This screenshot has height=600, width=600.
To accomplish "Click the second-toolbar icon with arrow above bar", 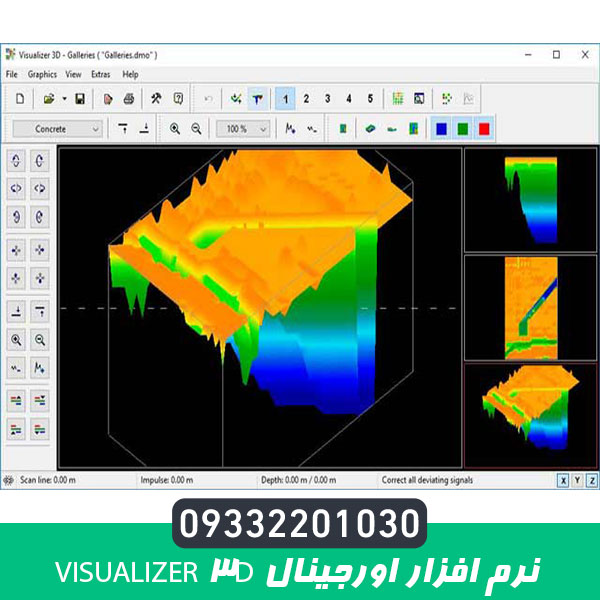I will pos(144,129).
